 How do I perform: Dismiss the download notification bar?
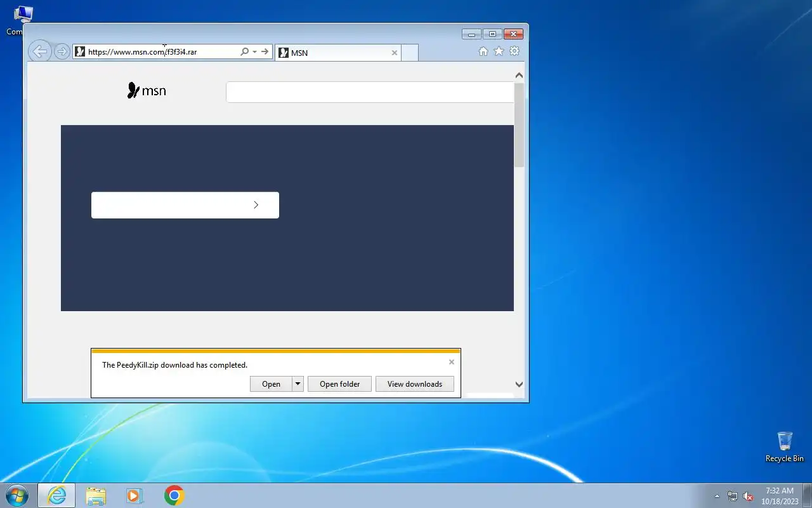click(x=452, y=362)
